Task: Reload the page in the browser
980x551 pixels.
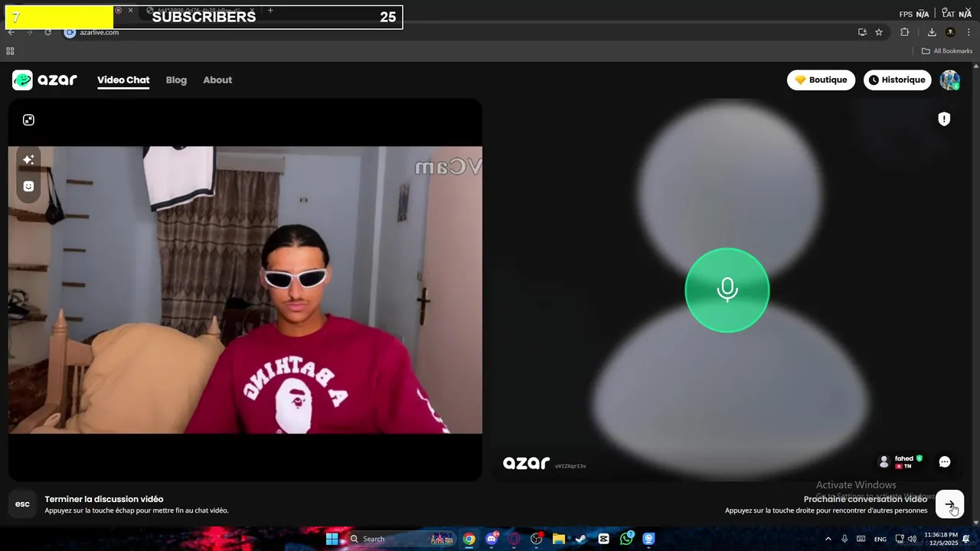Action: (x=47, y=32)
